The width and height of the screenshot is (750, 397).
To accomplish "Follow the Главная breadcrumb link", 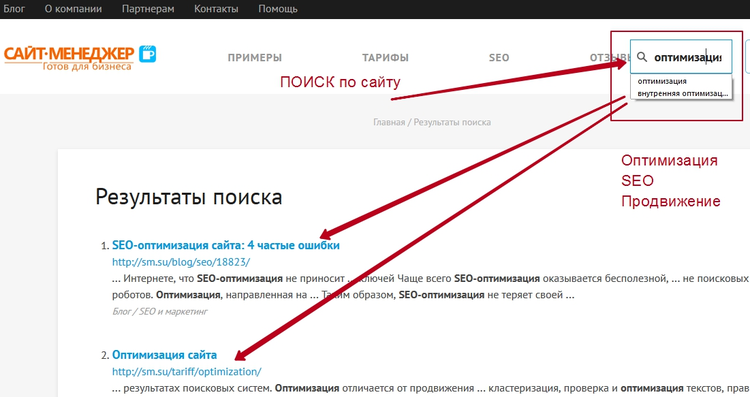I will [389, 122].
